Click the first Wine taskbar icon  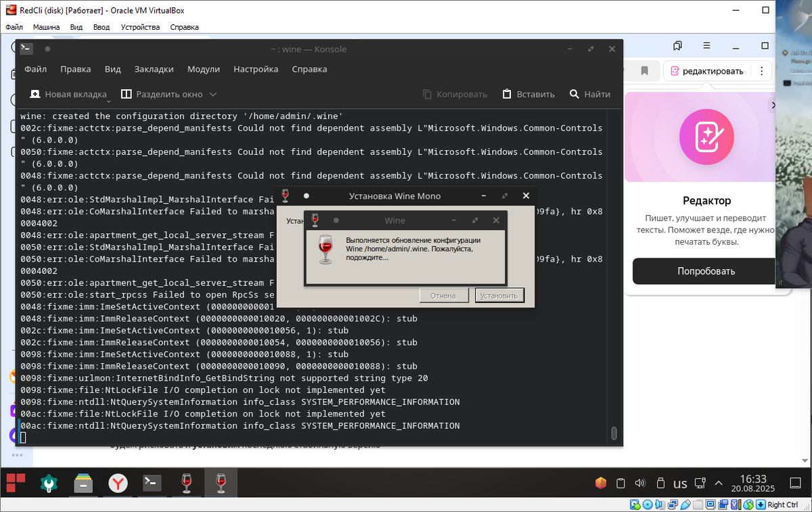coord(187,483)
